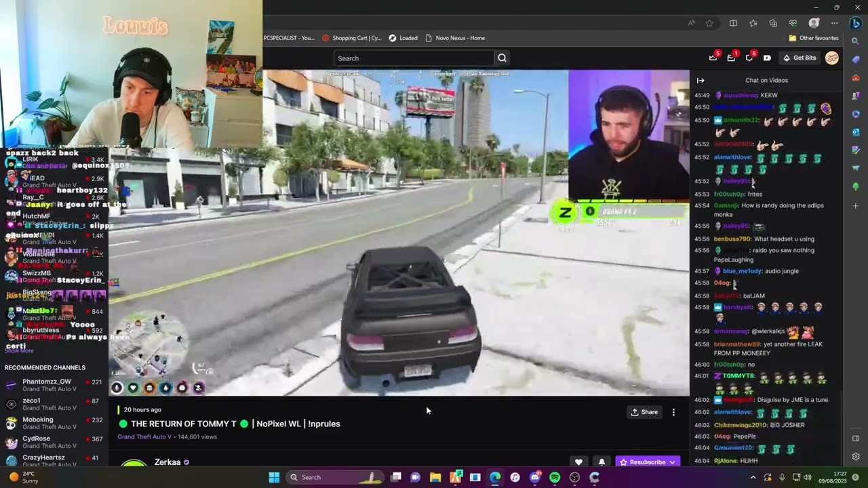This screenshot has width=868, height=488.
Task: Click the chat username alanwithlove at 45:52
Action: [x=734, y=157]
